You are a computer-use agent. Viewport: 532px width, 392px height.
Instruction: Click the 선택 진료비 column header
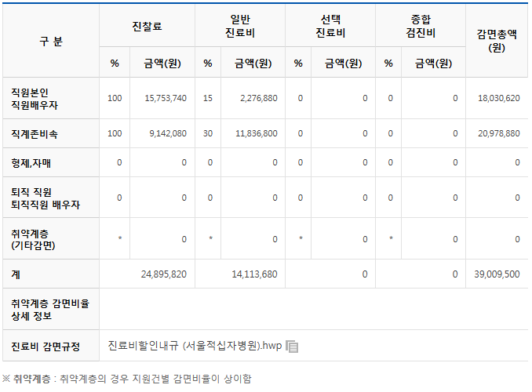coord(330,26)
